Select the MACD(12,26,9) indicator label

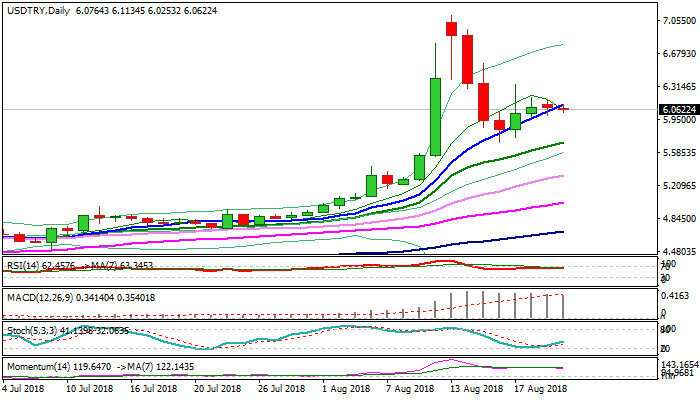38,296
